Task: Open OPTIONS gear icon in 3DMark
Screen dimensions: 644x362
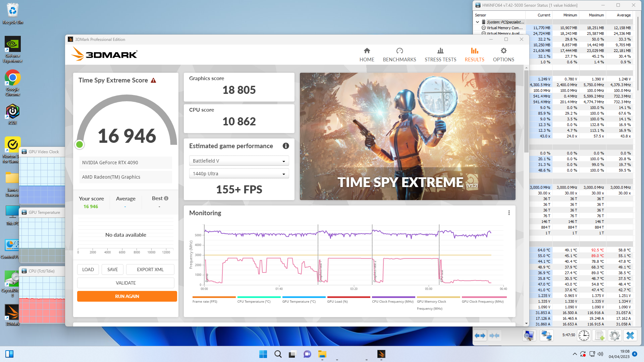Action: tap(503, 51)
